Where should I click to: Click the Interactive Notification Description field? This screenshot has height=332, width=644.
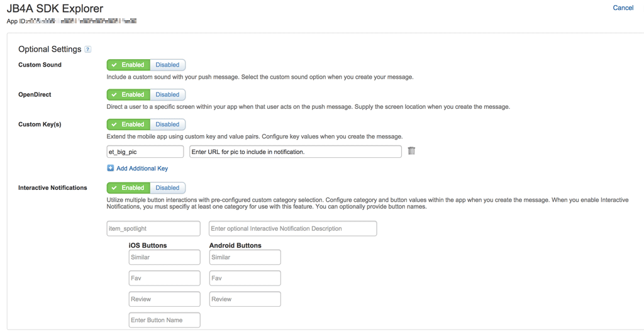pyautogui.click(x=292, y=228)
